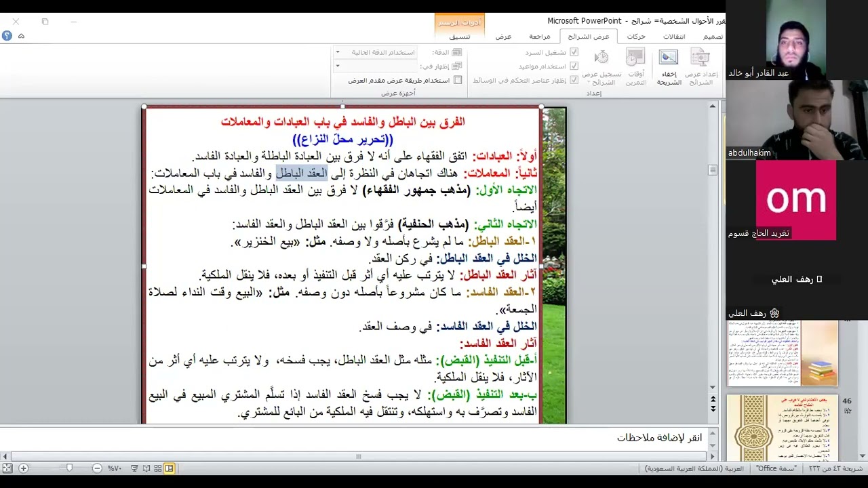Open the Animations (حركات) tab
The width and height of the screenshot is (868, 488).
(636, 37)
